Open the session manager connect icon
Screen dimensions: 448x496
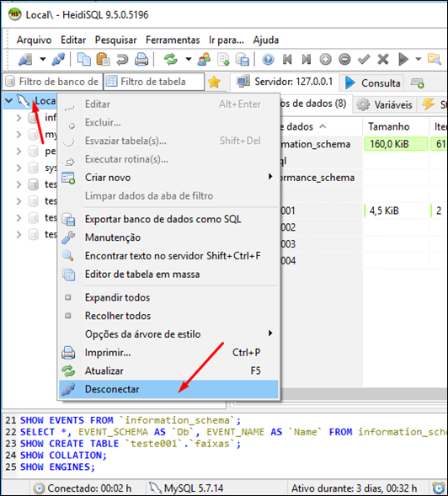click(x=25, y=59)
